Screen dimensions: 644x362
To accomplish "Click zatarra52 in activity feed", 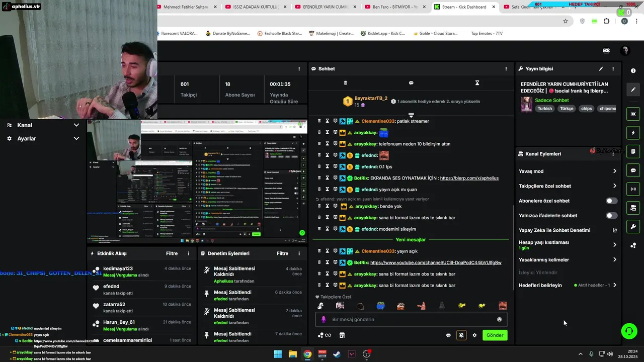I will 114,304.
